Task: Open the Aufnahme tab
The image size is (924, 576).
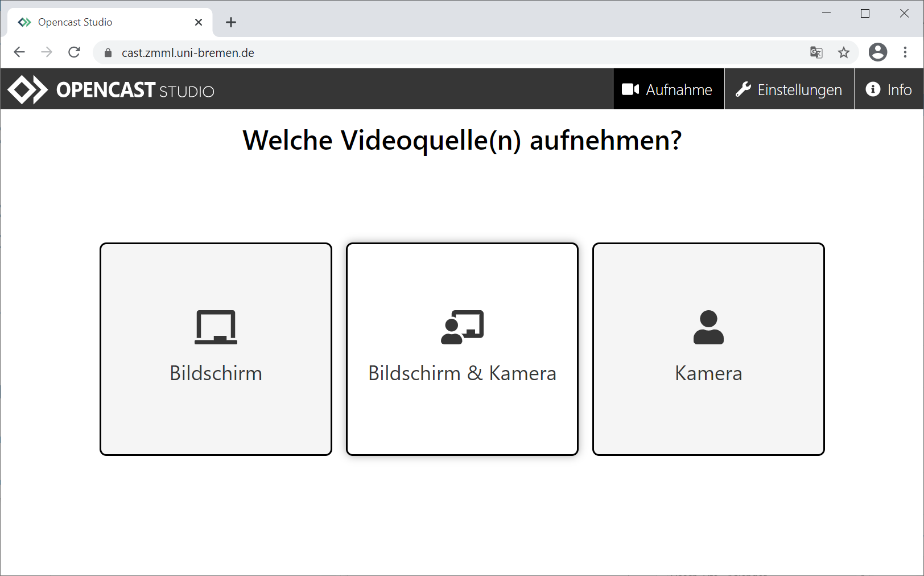Action: click(669, 89)
